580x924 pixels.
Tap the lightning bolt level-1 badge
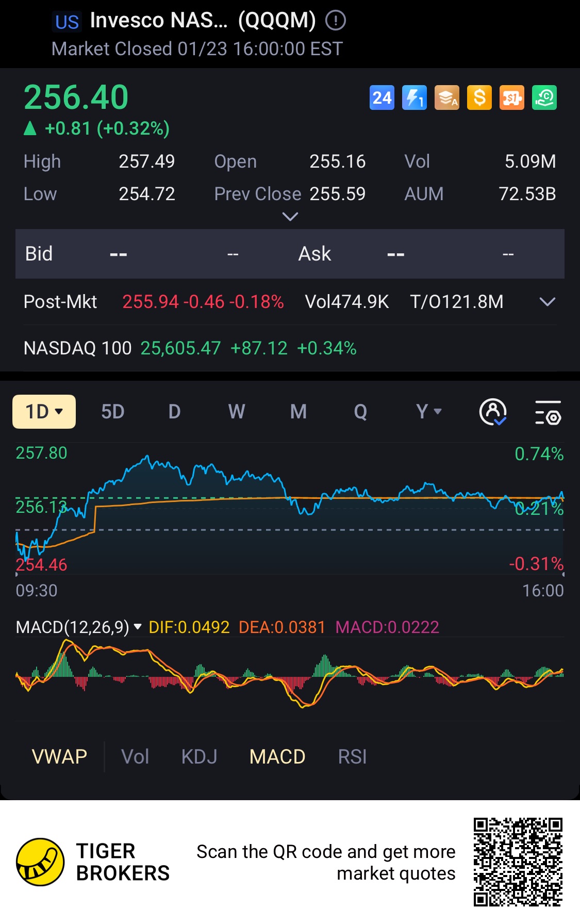click(415, 98)
